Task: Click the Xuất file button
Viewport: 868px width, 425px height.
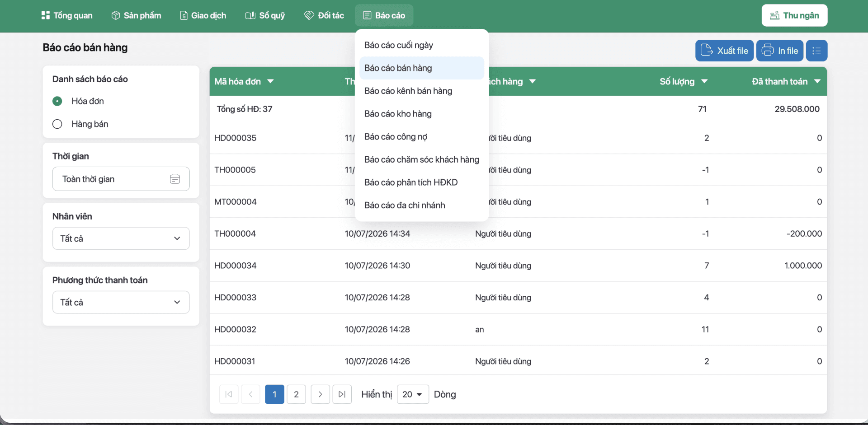Action: [724, 51]
